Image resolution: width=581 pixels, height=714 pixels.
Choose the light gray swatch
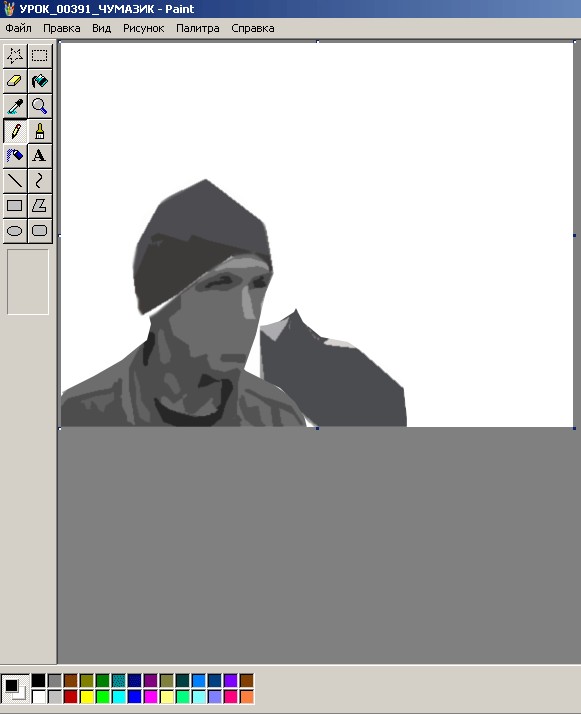[55, 697]
